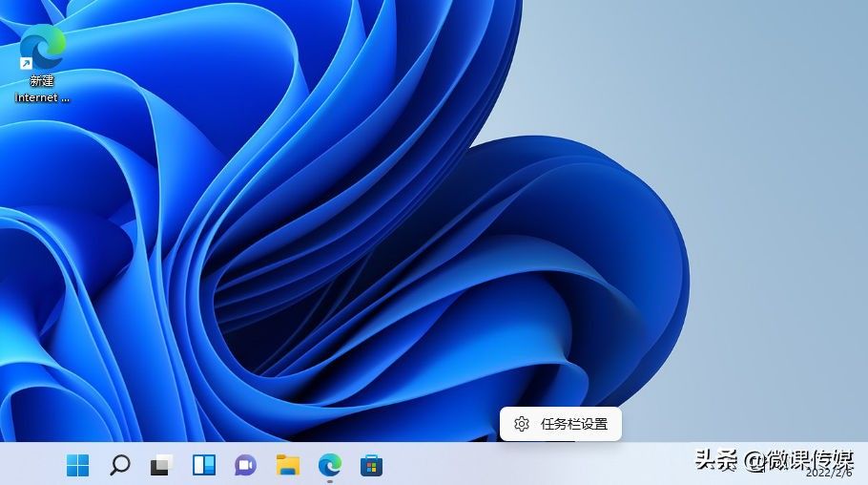Viewport: 868px width, 485px height.
Task: Open Microsoft Store from taskbar
Action: 371,466
